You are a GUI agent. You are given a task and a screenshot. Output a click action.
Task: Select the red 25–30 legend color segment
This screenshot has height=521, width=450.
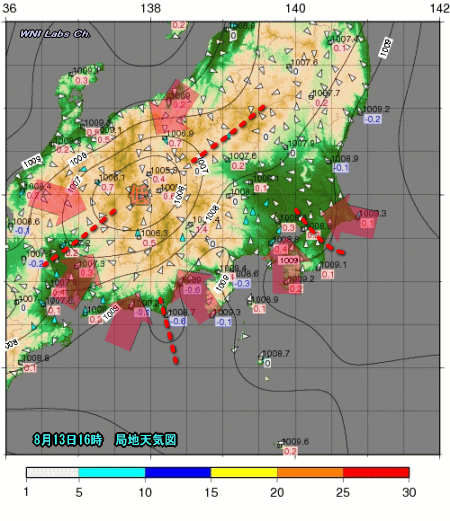[x=376, y=472]
